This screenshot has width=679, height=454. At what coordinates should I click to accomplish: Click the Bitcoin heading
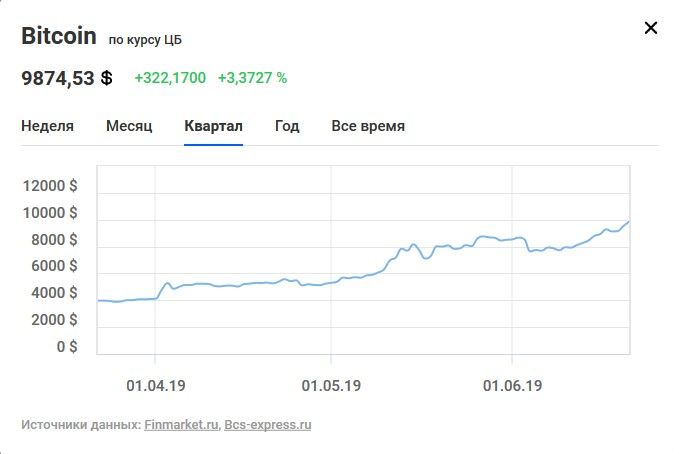59,37
